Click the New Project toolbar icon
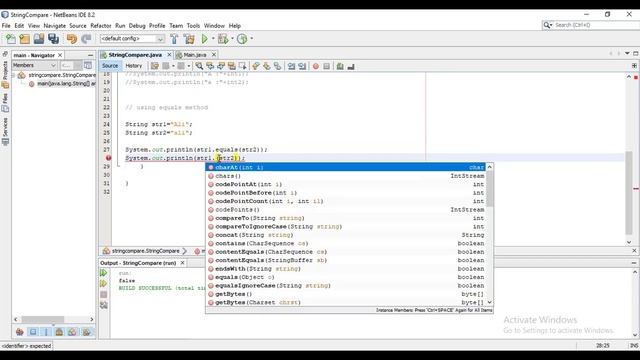 pos(24,39)
